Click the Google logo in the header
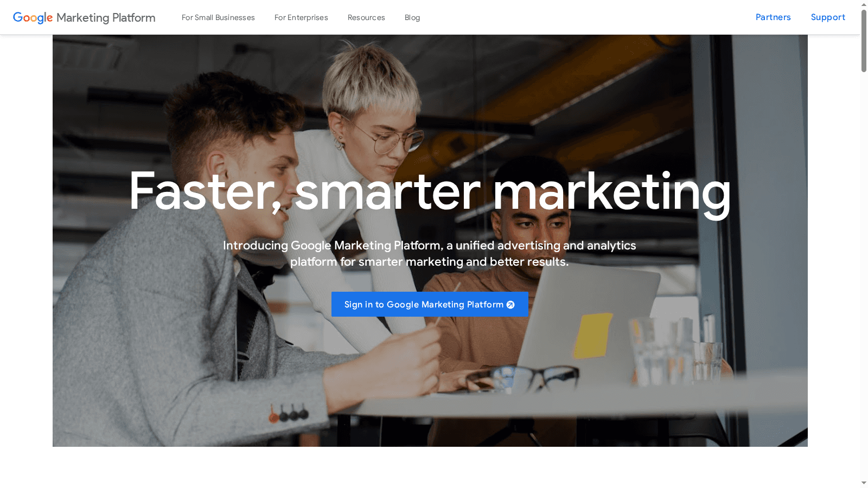This screenshot has width=868, height=488. (x=33, y=17)
